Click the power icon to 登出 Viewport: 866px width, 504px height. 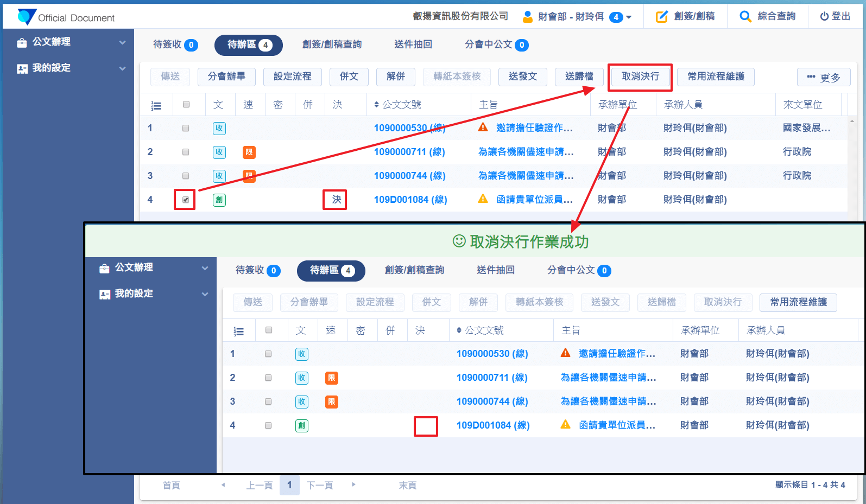click(824, 17)
